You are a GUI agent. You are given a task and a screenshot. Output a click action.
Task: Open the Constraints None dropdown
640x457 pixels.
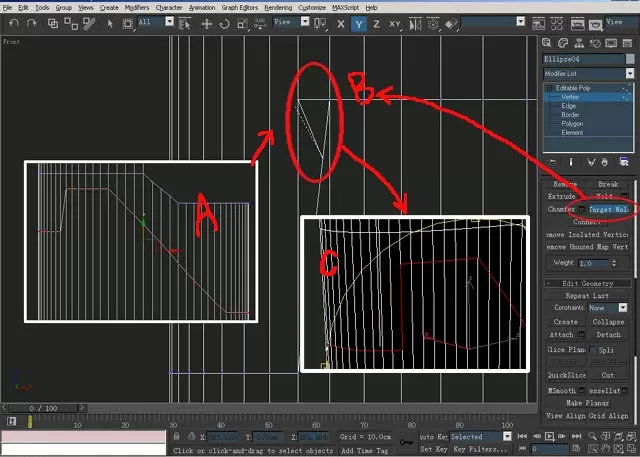[607, 308]
